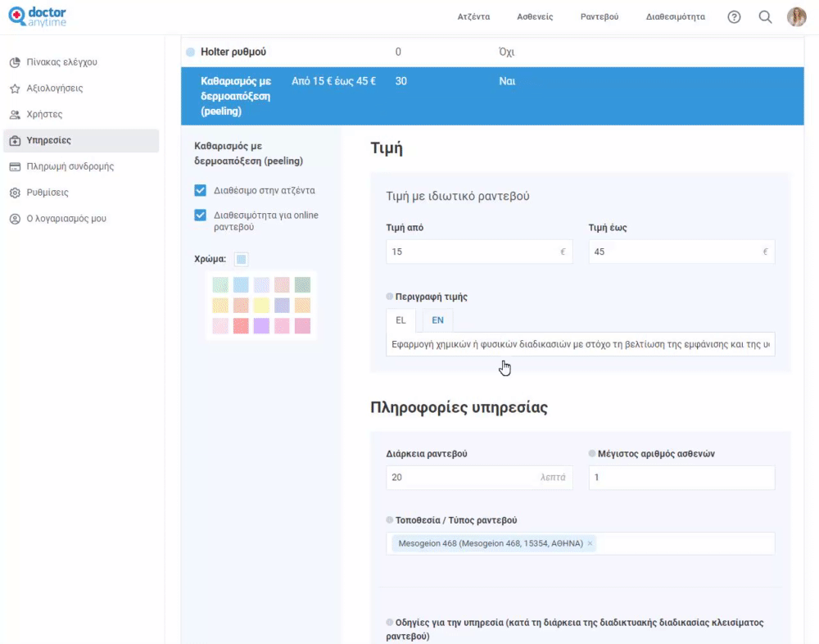Click the info dot next to Περιγραφή τιμής
This screenshot has height=644, width=819.
pyautogui.click(x=389, y=297)
